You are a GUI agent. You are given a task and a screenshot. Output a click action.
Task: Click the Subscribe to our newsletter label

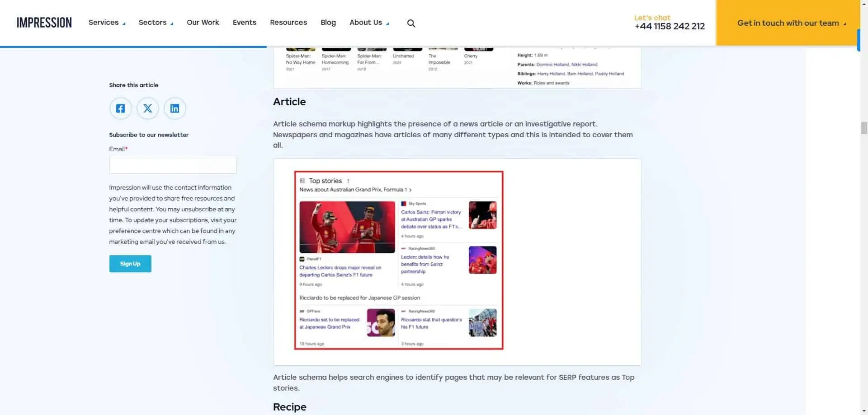pos(149,135)
